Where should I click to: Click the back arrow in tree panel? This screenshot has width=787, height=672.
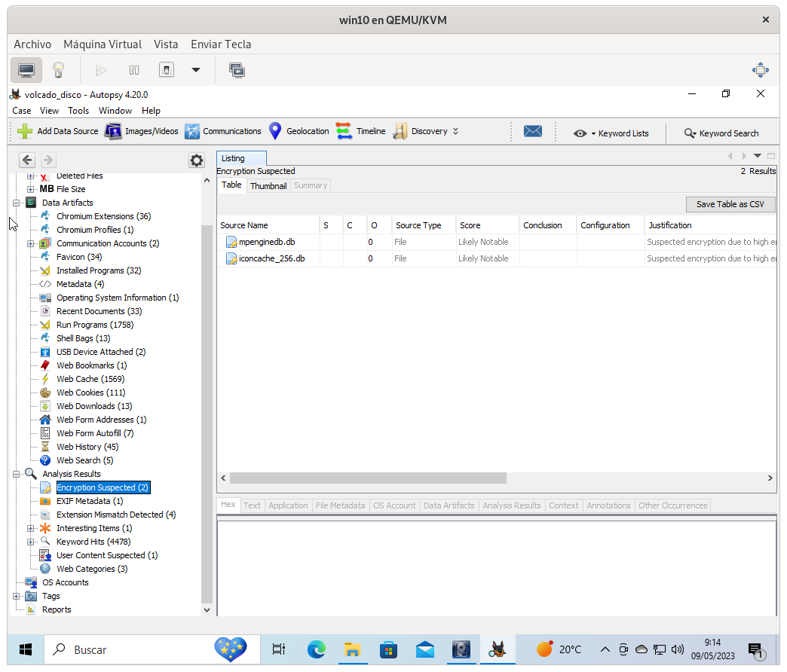click(x=27, y=160)
